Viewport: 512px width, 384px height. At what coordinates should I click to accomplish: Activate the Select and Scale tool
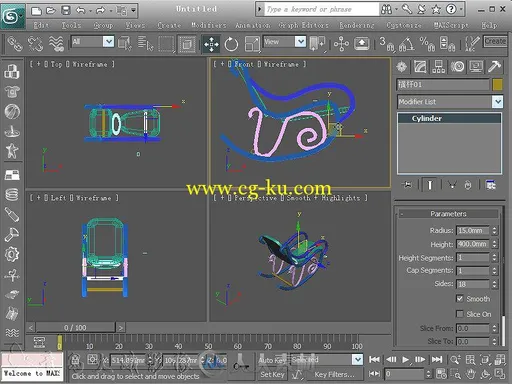(252, 44)
